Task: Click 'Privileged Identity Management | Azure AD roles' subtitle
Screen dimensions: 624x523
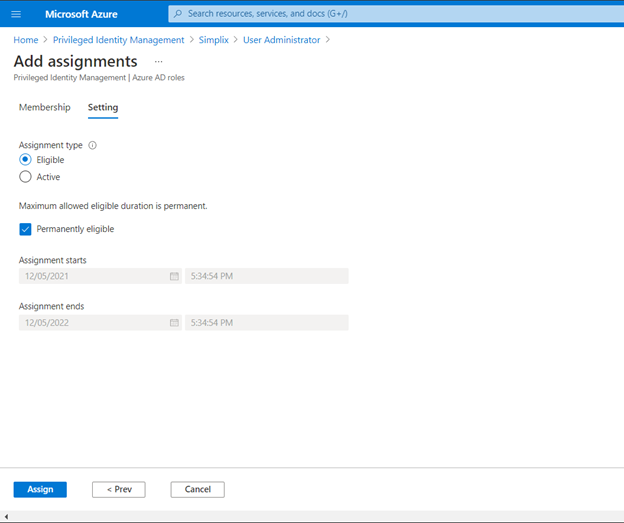Action: [99, 78]
